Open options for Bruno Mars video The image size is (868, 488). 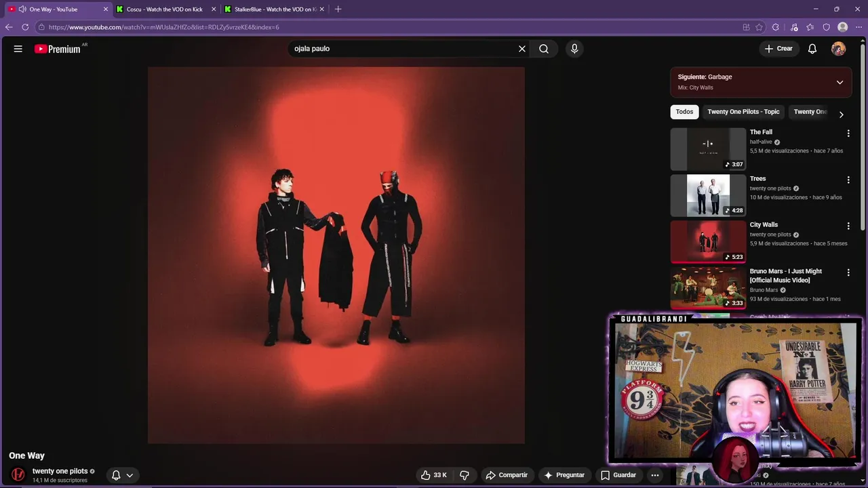(x=848, y=272)
